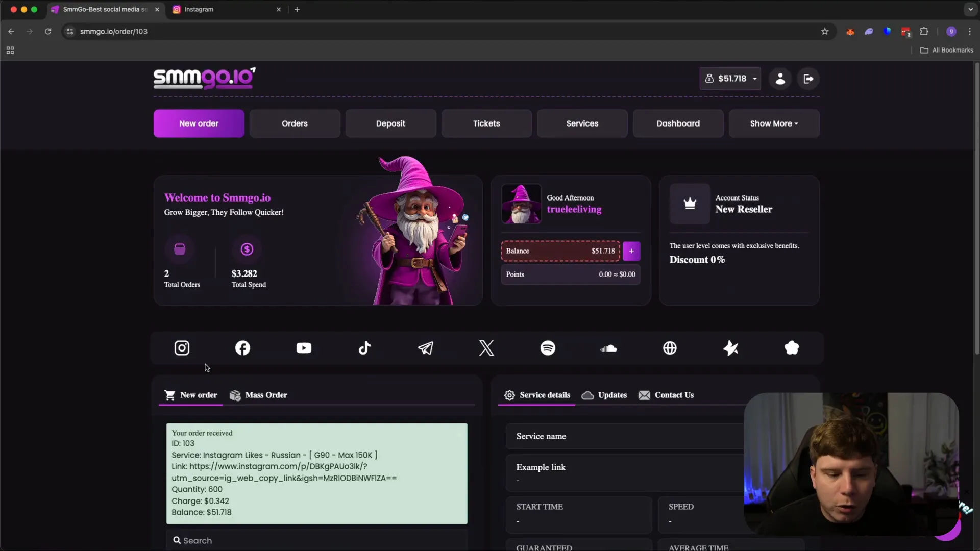Select the Instagram platform icon

[182, 348]
